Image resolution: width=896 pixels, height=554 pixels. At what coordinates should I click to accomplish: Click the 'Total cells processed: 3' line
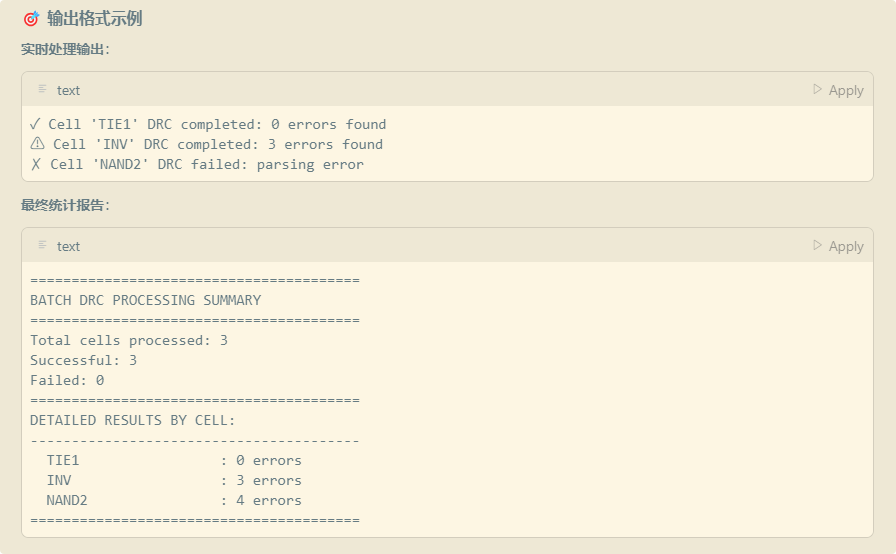(x=129, y=340)
